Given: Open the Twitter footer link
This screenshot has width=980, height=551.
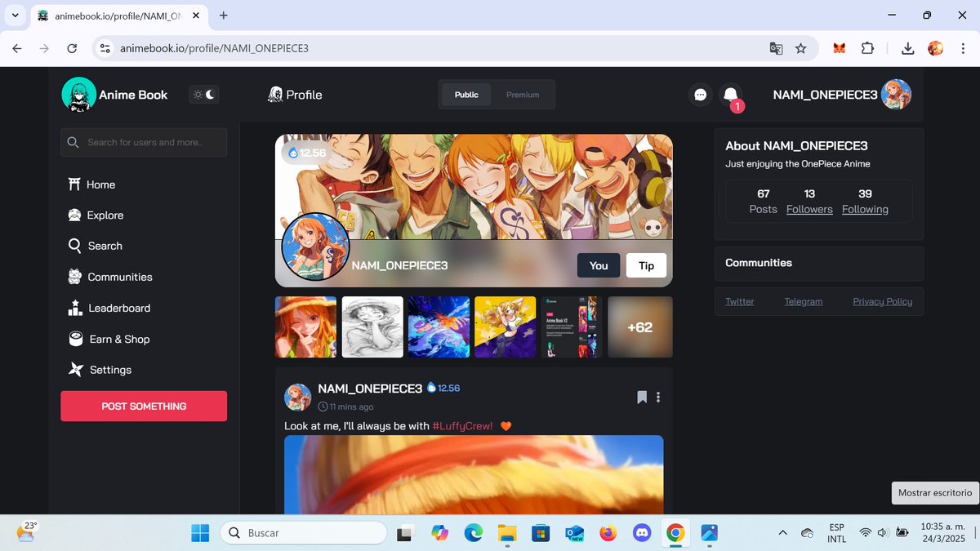Looking at the screenshot, I should (x=740, y=301).
